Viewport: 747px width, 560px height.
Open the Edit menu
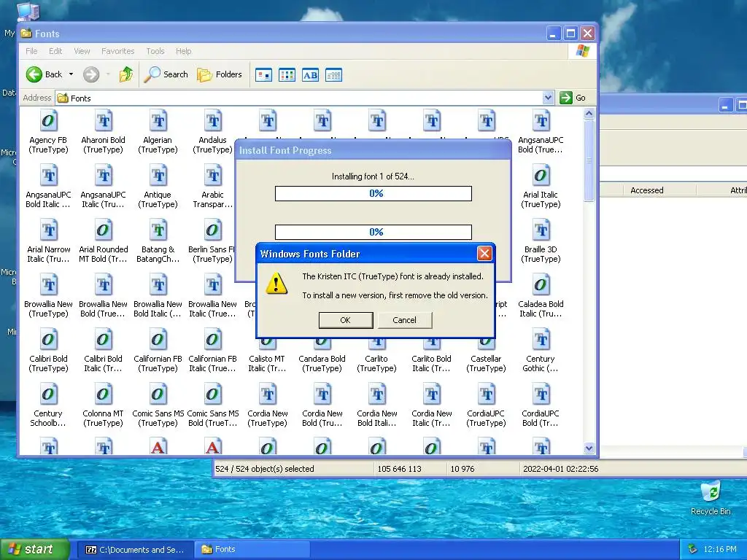[55, 51]
